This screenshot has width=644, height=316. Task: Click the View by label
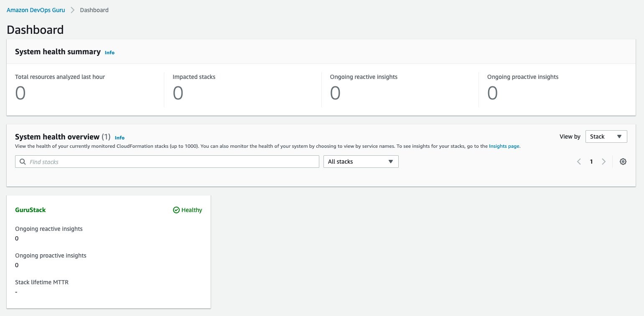point(570,137)
